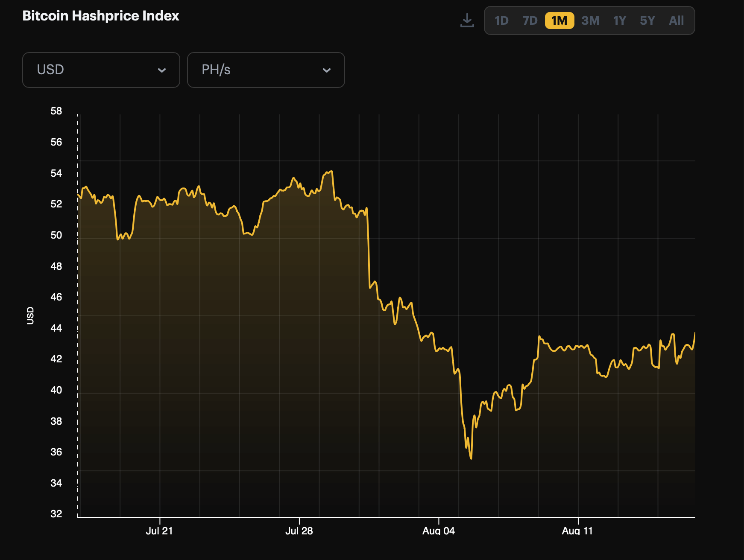Click the Aug 11 axis label

(577, 531)
